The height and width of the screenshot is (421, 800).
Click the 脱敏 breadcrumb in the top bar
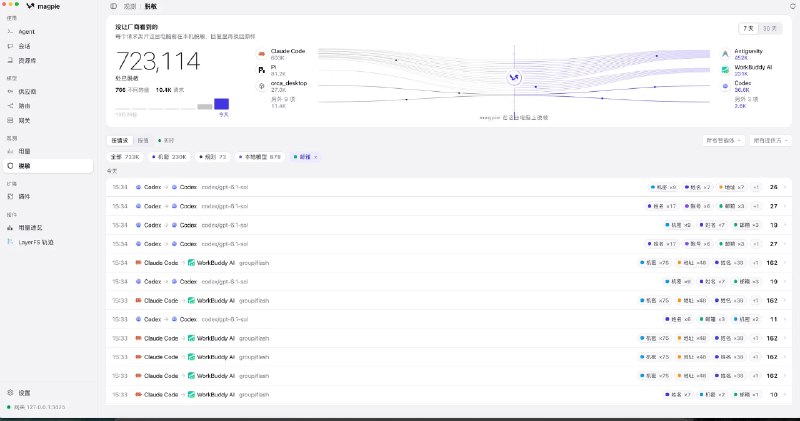[151, 7]
